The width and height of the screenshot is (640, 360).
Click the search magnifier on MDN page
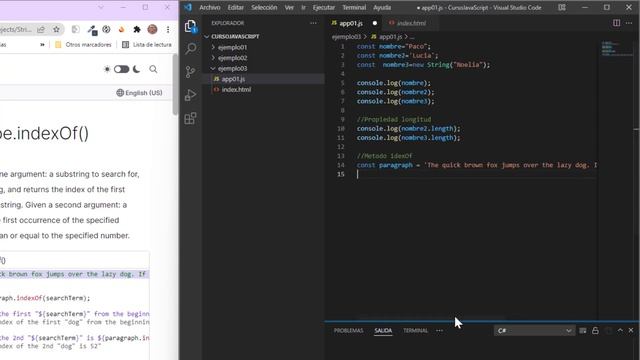point(153,69)
